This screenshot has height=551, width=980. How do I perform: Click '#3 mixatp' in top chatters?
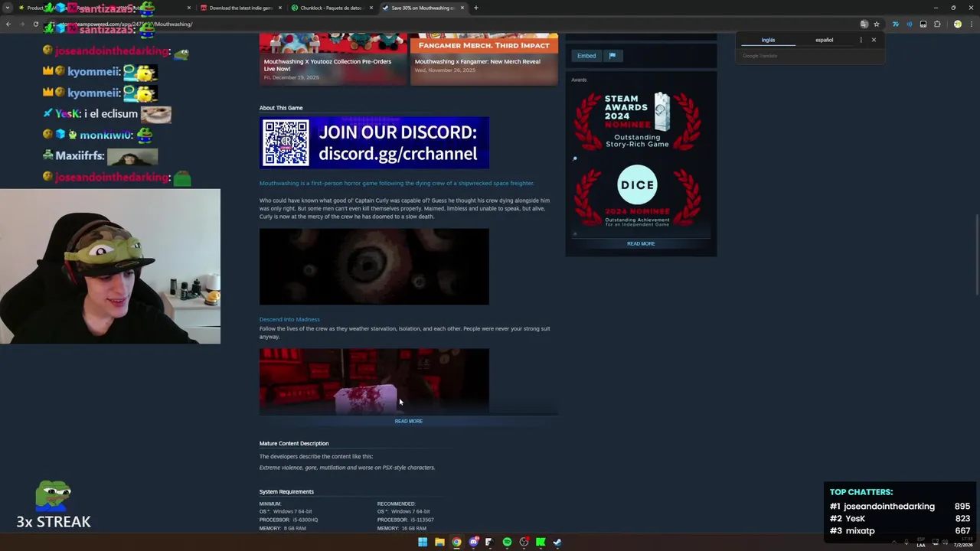[x=852, y=530]
